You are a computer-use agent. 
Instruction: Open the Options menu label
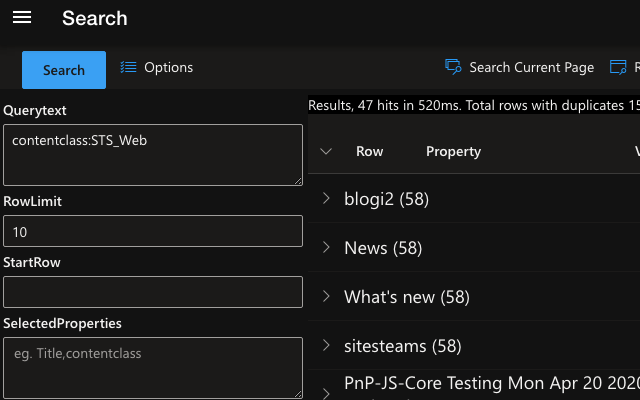[168, 67]
